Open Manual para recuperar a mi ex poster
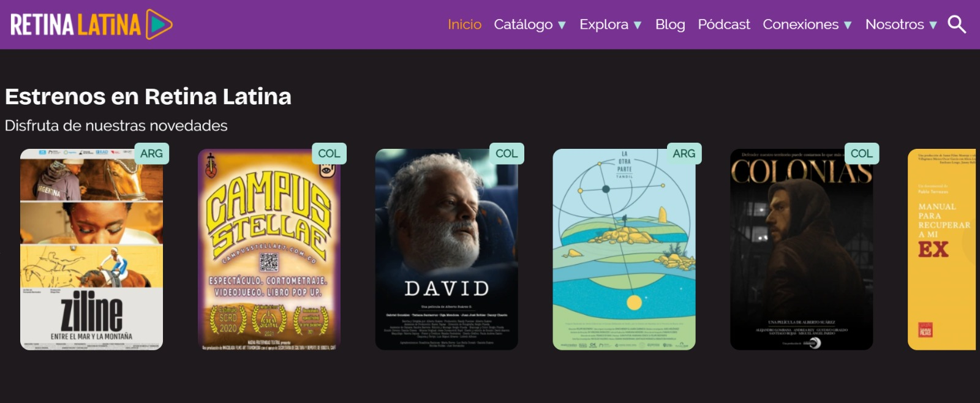 click(x=942, y=249)
